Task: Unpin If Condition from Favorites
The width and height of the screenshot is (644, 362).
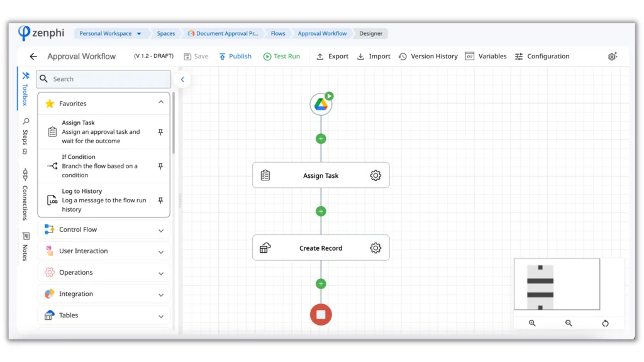Action: pyautogui.click(x=160, y=166)
